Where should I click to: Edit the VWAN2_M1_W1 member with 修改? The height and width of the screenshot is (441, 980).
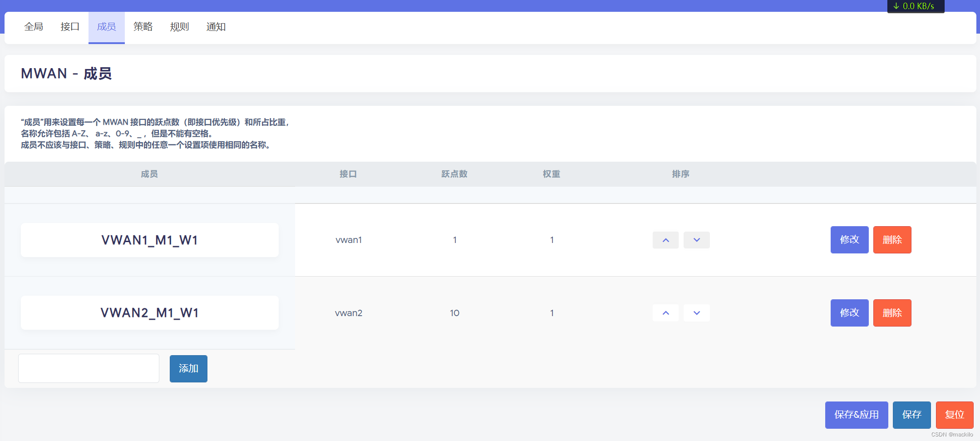coord(849,313)
